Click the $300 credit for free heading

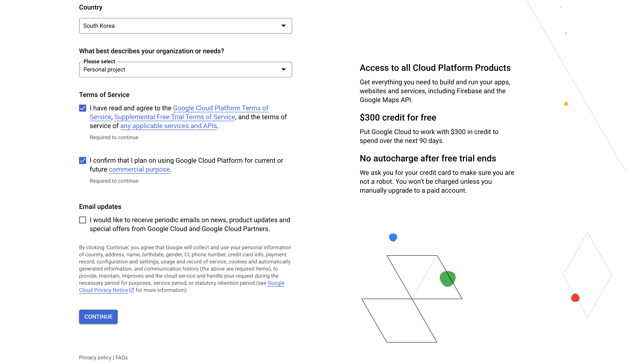(x=398, y=117)
